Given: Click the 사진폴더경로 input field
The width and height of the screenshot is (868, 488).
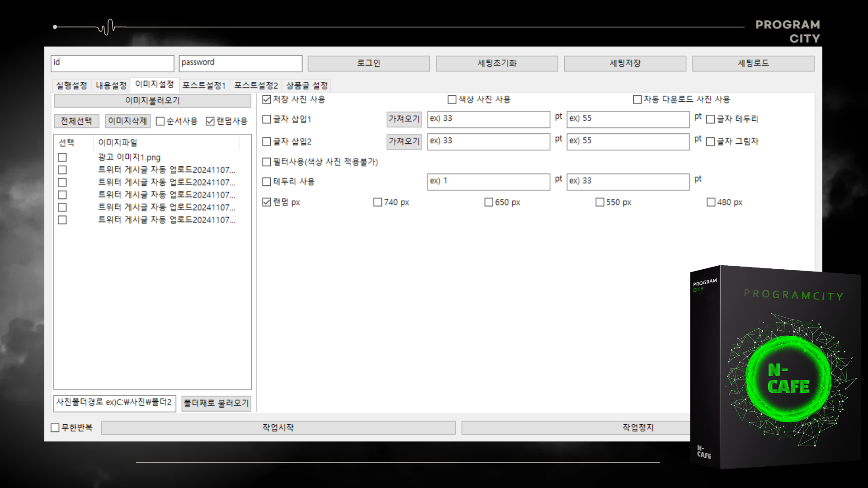Looking at the screenshot, I should click(115, 403).
